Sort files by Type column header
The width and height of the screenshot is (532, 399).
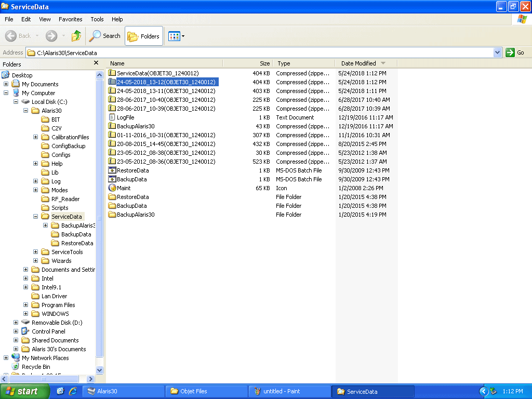tap(304, 63)
